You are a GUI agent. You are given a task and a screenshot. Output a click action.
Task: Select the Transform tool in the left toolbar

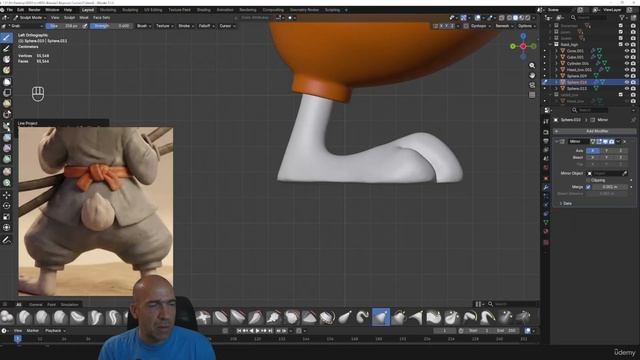(7, 228)
